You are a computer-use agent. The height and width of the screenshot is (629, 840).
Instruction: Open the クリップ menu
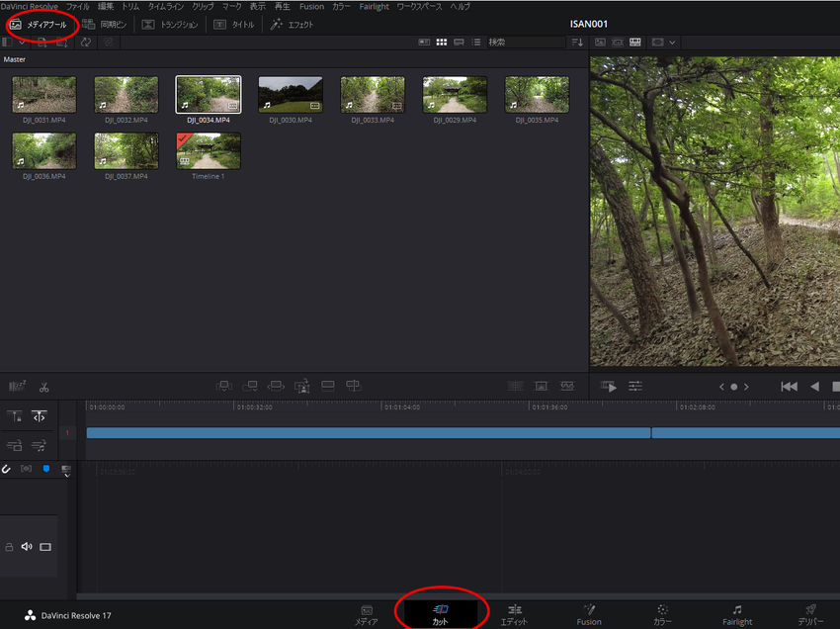coord(203,7)
